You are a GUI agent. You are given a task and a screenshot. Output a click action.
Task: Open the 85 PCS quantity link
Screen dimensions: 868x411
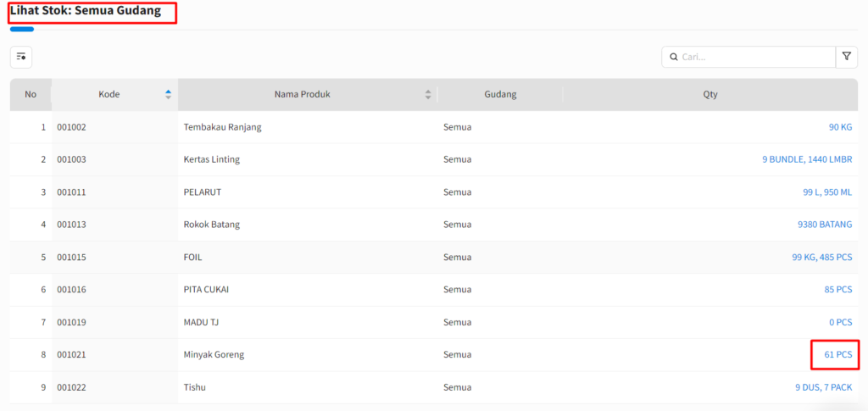point(838,290)
